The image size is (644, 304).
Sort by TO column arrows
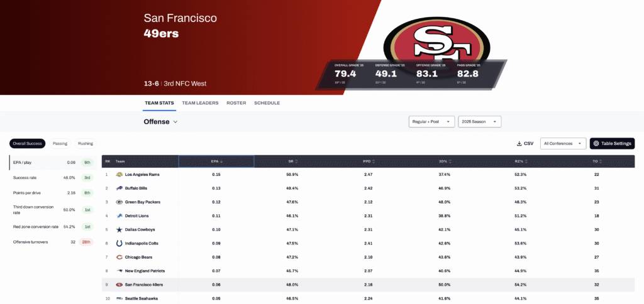click(x=599, y=161)
